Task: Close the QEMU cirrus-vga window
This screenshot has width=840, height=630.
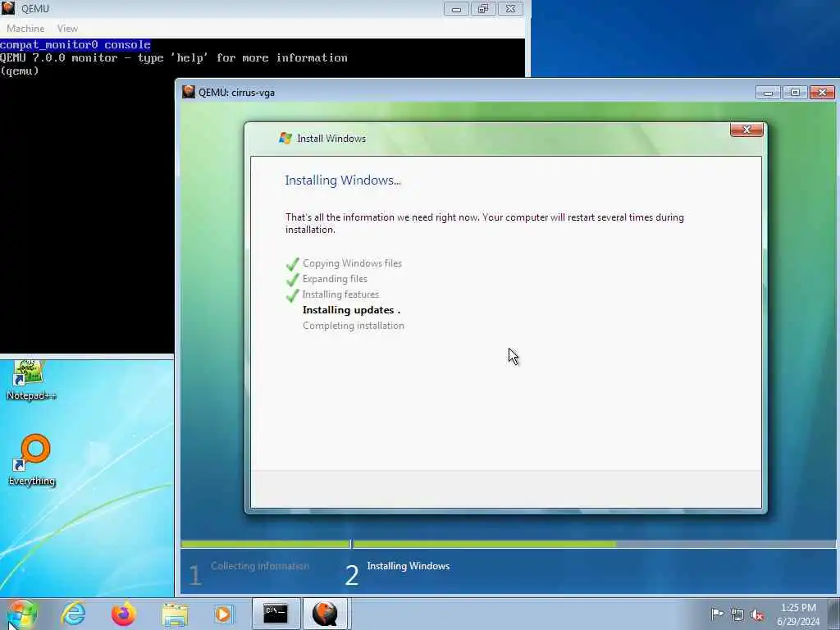Action: coord(822,93)
